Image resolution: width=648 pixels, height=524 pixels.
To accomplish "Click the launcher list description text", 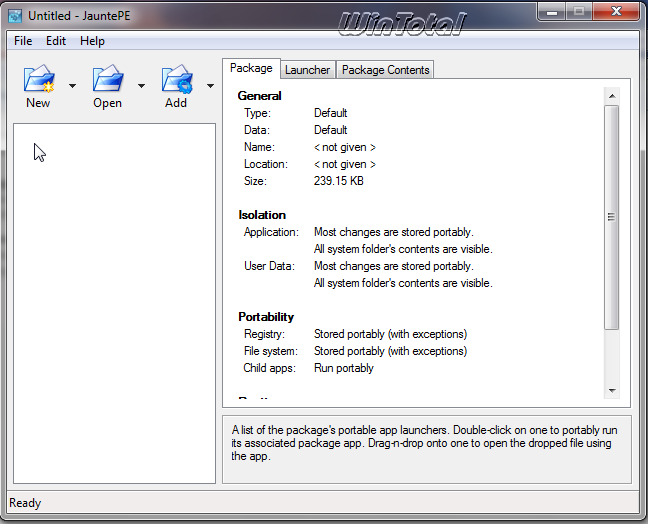I will pyautogui.click(x=424, y=443).
